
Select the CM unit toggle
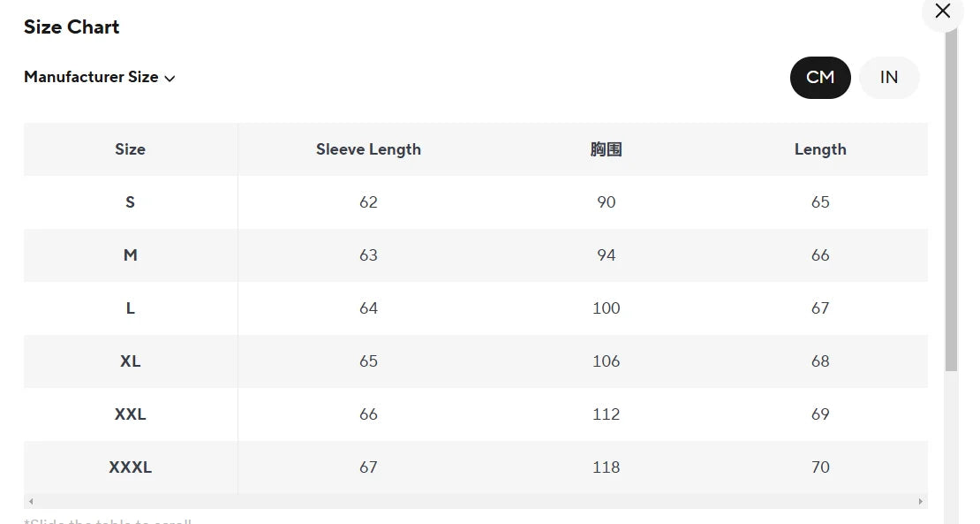(x=820, y=78)
